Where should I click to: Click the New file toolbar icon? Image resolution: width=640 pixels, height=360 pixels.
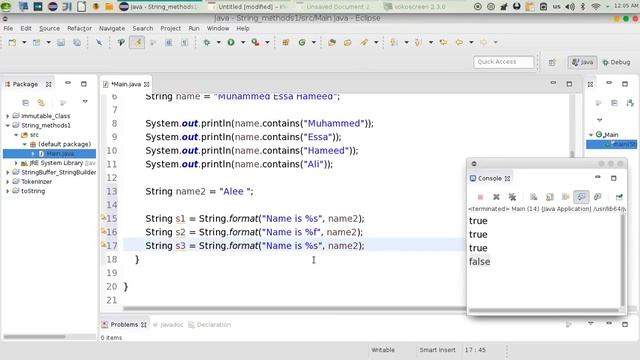(12, 42)
